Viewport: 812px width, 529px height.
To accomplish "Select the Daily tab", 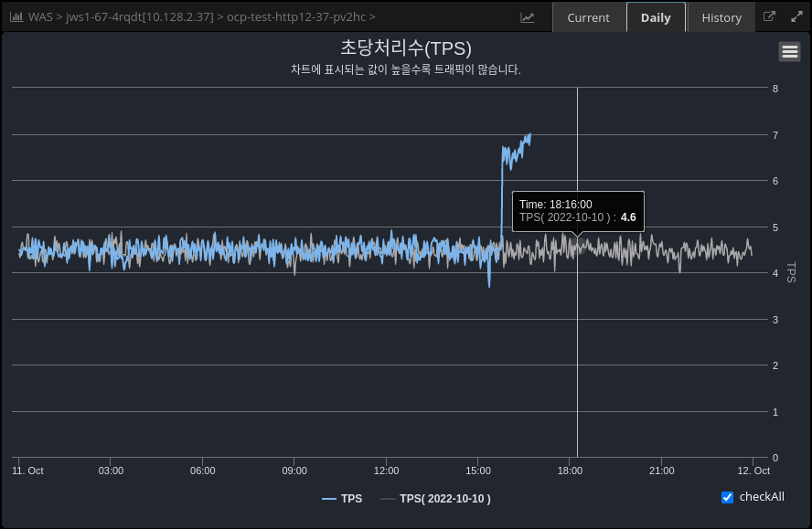I will click(656, 17).
